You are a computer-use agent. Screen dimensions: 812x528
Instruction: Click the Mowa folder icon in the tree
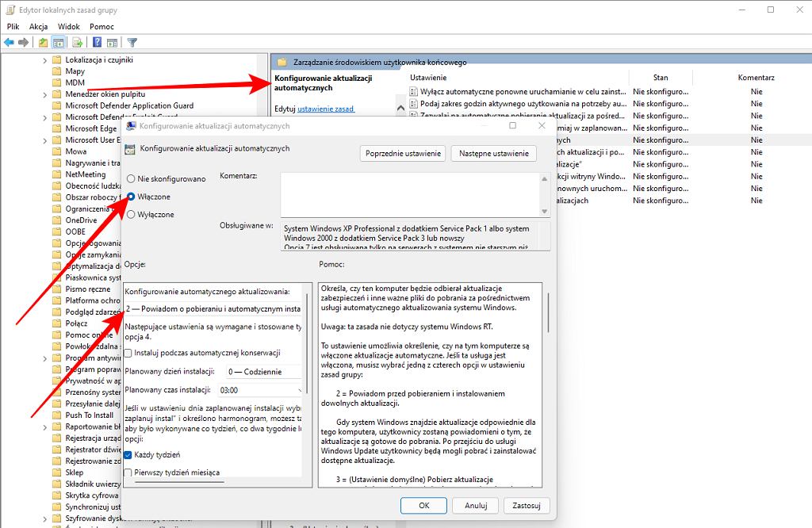tap(57, 151)
